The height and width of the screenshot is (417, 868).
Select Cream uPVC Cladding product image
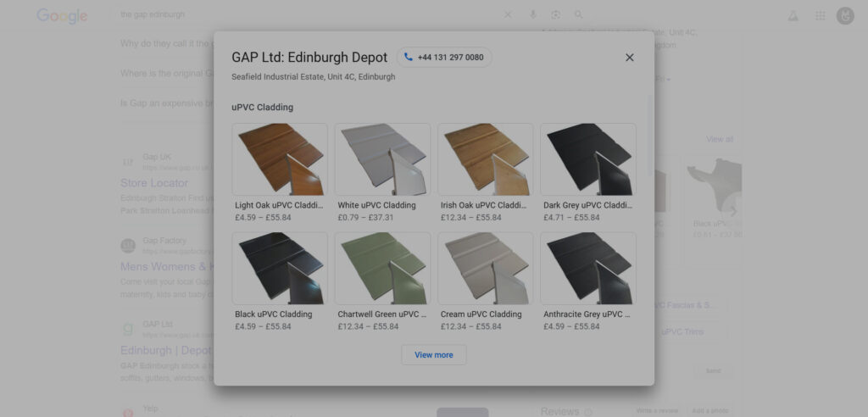486,269
